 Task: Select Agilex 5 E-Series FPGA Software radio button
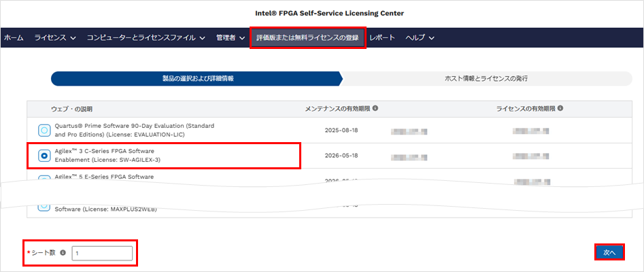[x=44, y=179]
